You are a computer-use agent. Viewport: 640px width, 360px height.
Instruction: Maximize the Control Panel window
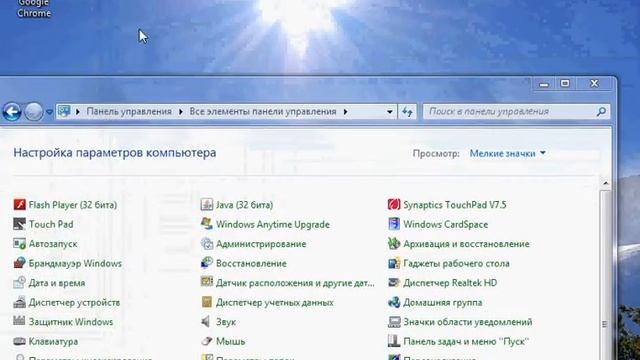point(565,83)
